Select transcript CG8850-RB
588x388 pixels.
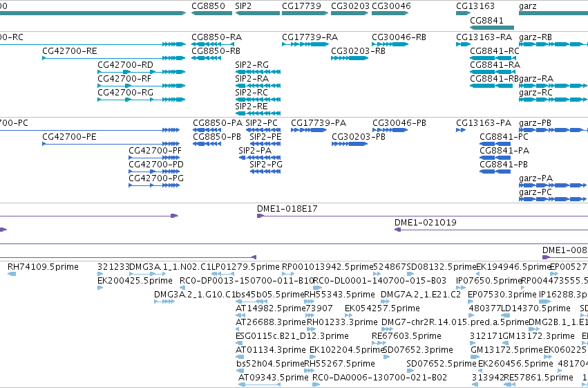(x=207, y=58)
